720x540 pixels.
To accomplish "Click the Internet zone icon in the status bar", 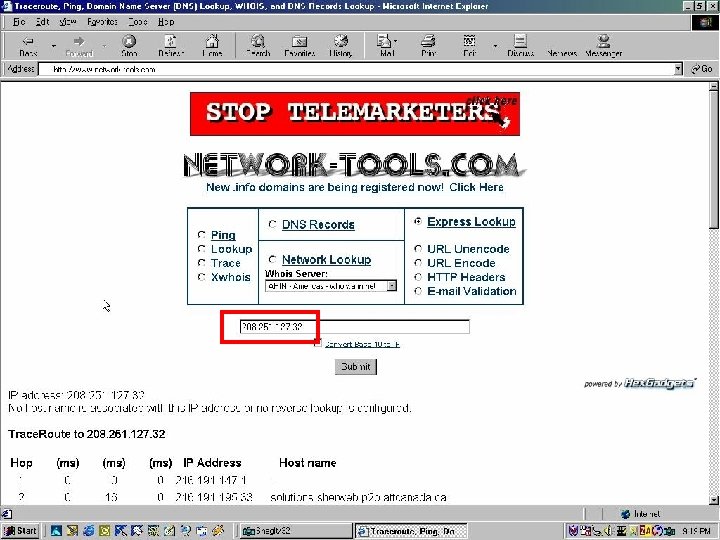I will point(625,514).
